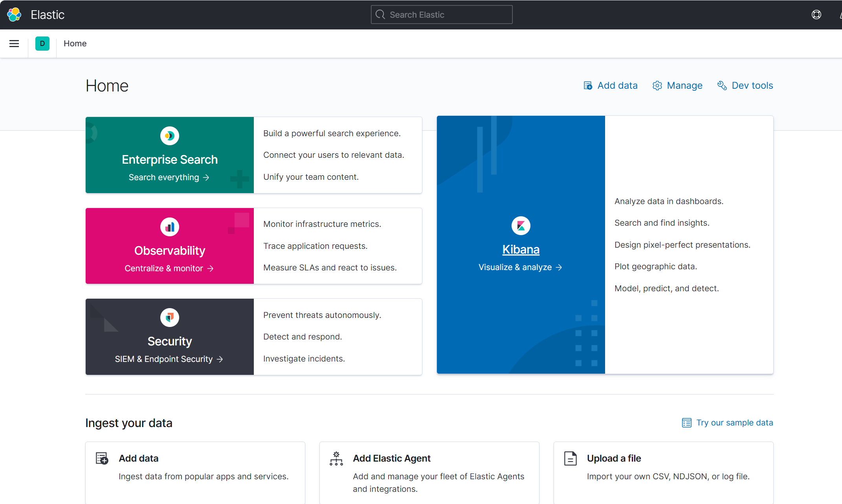Open the hamburger navigation menu

tap(14, 44)
